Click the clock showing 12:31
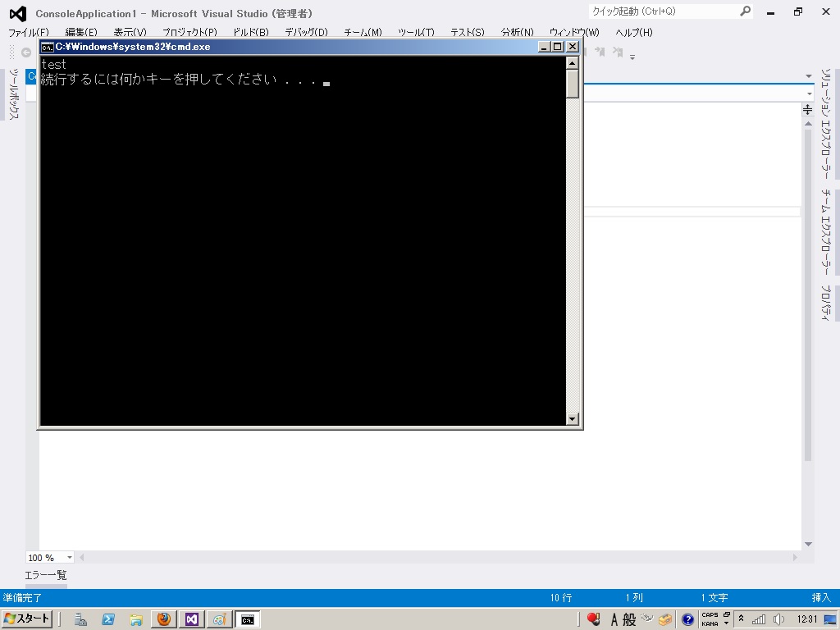 coord(807,619)
